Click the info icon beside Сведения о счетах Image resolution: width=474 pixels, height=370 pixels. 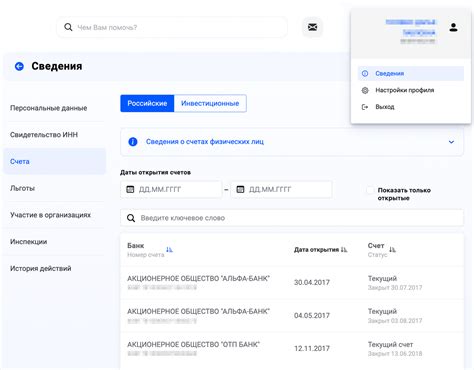pos(133,142)
